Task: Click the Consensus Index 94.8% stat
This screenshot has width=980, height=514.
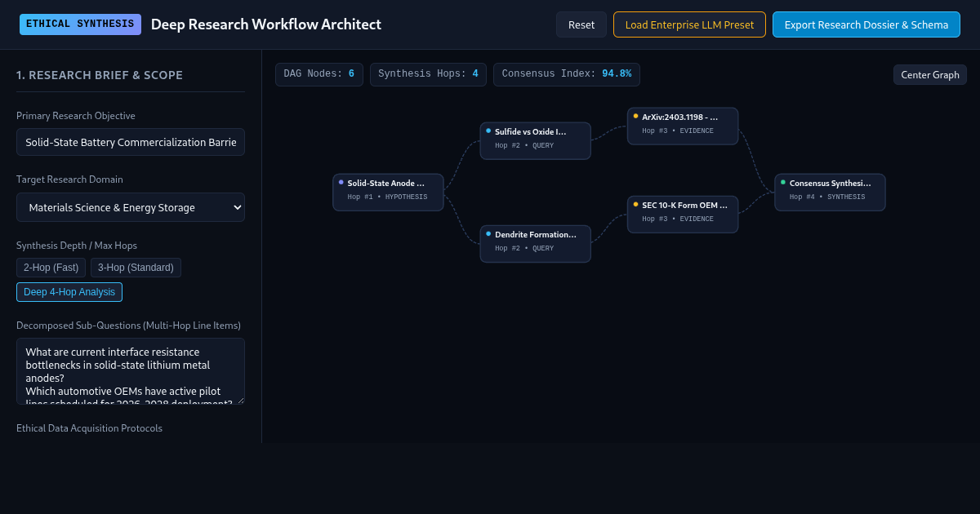Action: [567, 74]
